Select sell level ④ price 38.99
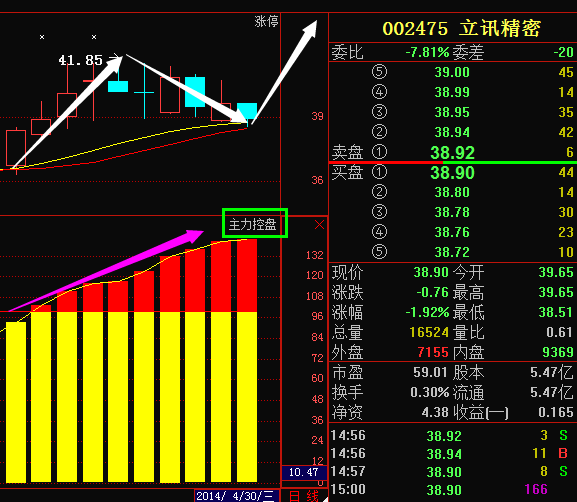Image resolution: width=577 pixels, height=502 pixels. tap(452, 92)
